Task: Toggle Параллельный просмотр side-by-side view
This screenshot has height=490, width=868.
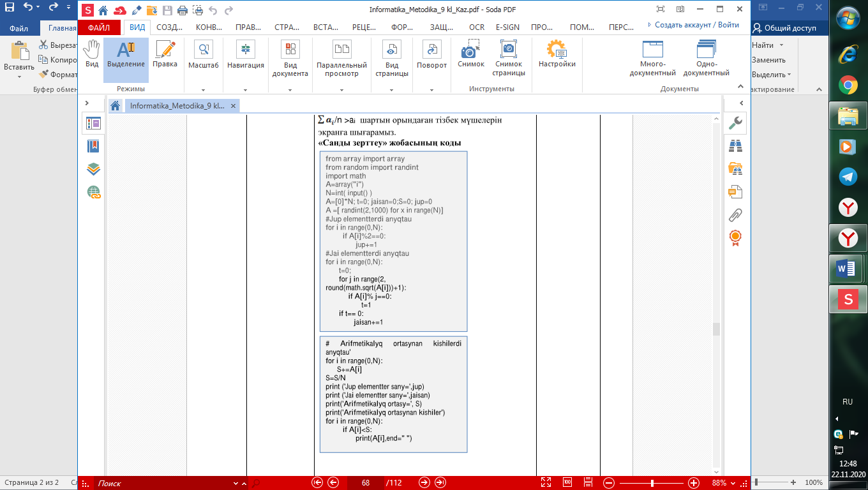Action: tap(341, 55)
